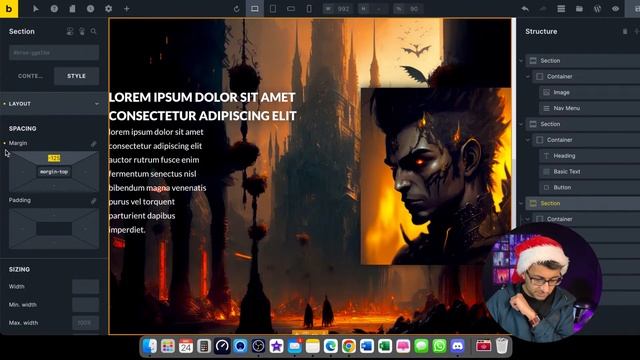The height and width of the screenshot is (360, 640).
Task: Switch to the Style tab
Action: pos(76,76)
